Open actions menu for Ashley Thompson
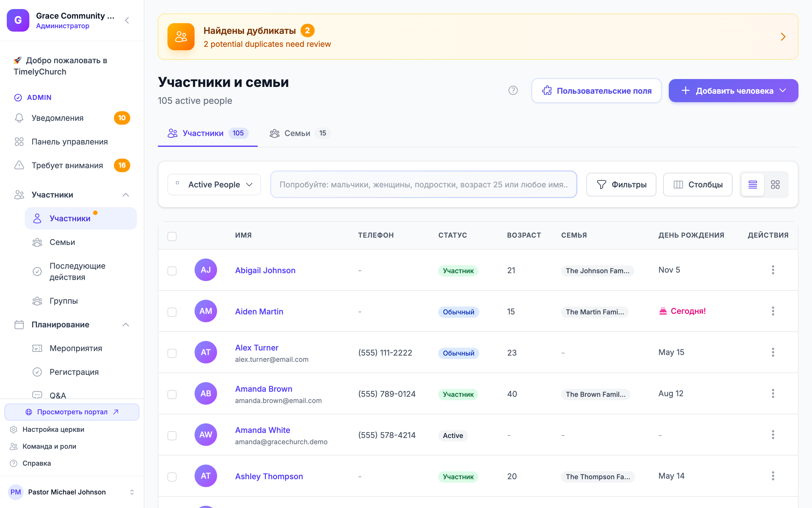This screenshot has height=508, width=812. 773,476
